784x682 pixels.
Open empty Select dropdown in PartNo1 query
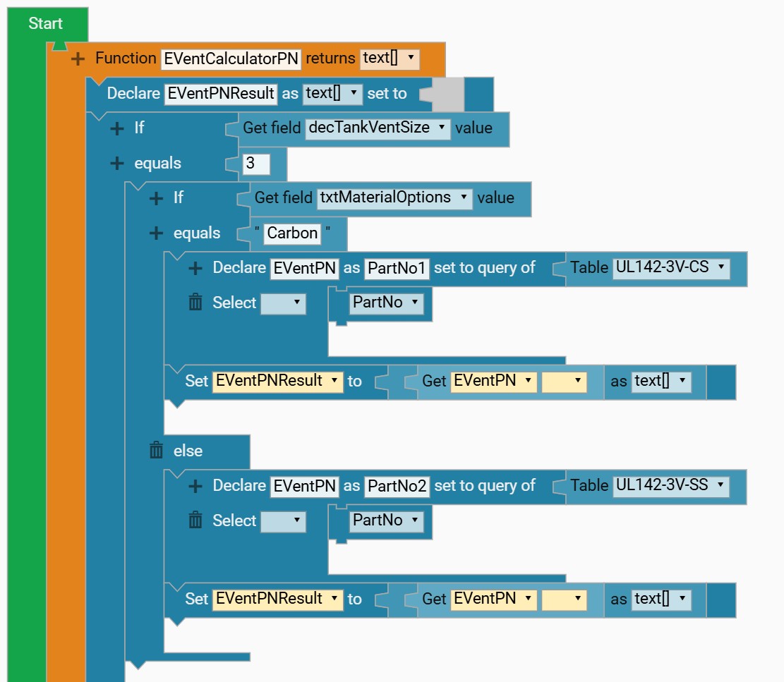284,303
